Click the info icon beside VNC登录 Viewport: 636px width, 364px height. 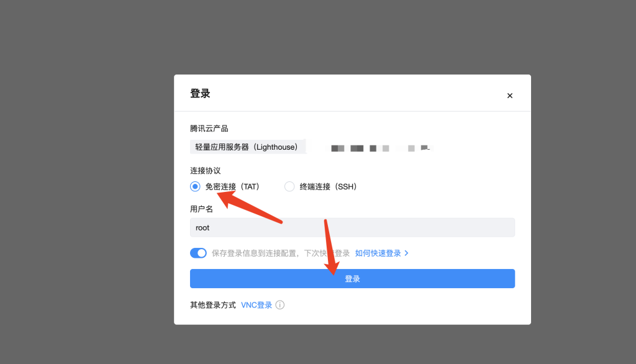click(x=280, y=305)
